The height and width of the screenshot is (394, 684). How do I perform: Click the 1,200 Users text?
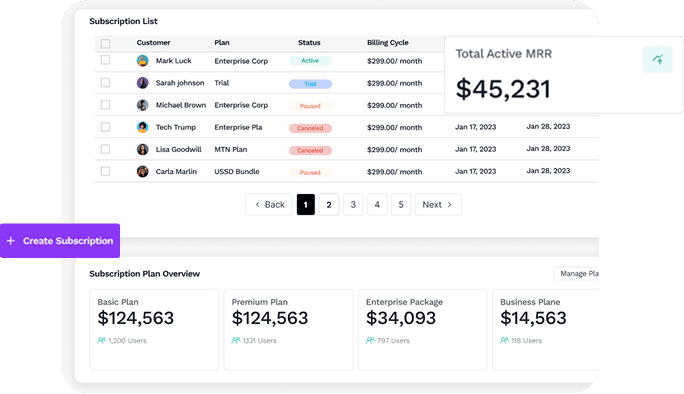pyautogui.click(x=127, y=341)
